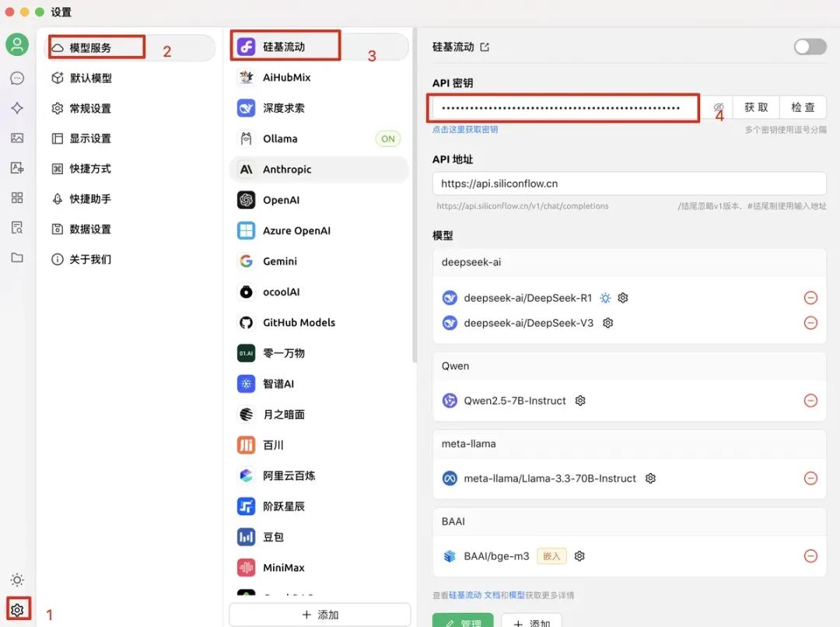Viewport: 840px width, 627px height.
Task: Select ocoolAI provider
Action: 320,292
